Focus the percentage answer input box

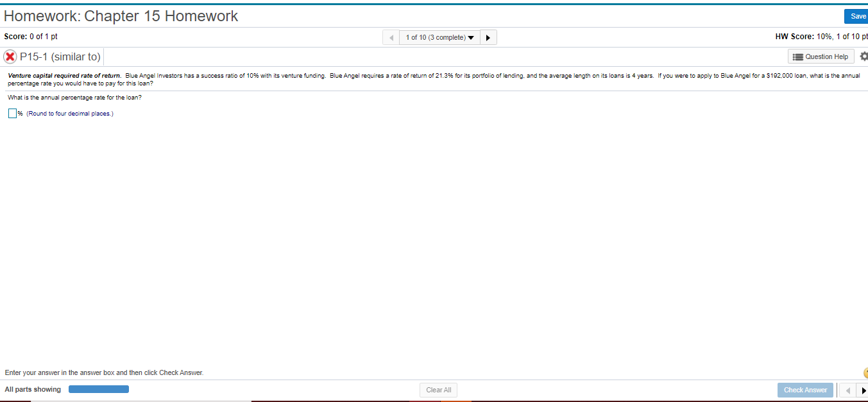point(12,114)
